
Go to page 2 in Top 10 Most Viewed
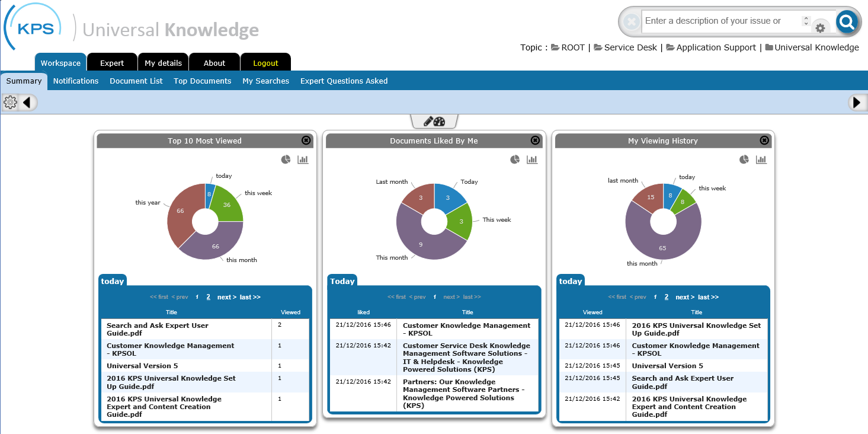pyautogui.click(x=208, y=297)
